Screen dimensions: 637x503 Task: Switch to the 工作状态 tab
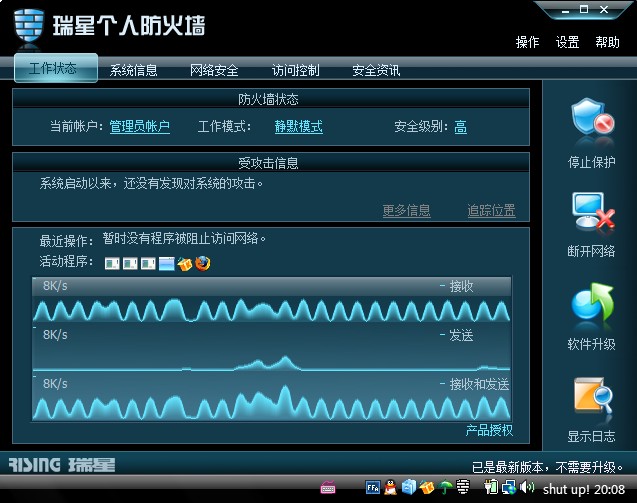[x=56, y=68]
